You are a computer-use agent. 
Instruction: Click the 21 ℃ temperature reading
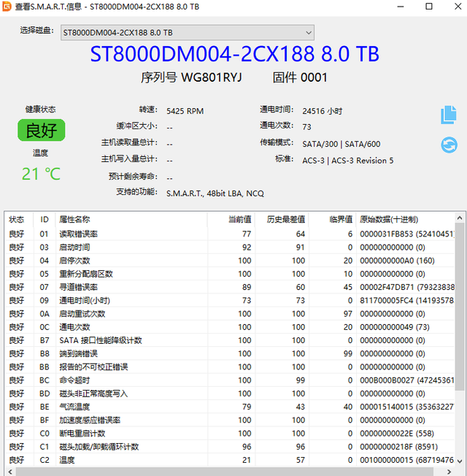click(41, 174)
